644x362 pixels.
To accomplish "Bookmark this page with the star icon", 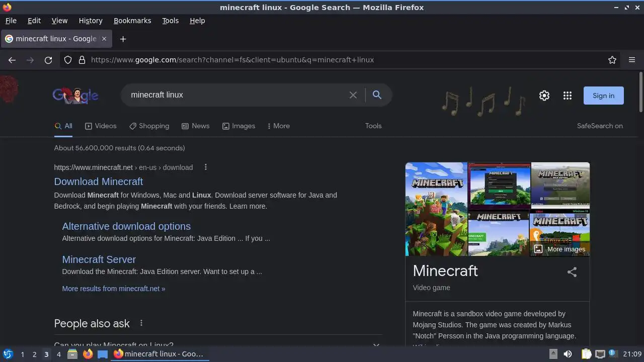I will coord(612,60).
